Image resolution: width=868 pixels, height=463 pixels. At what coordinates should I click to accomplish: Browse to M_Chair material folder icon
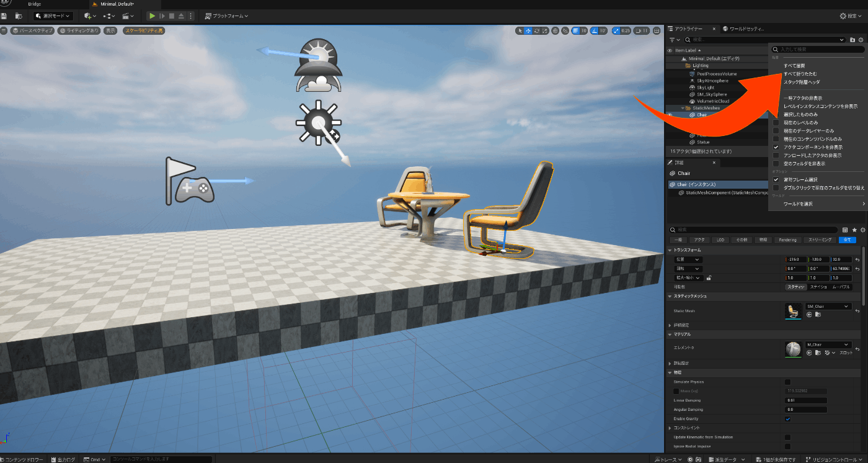818,353
